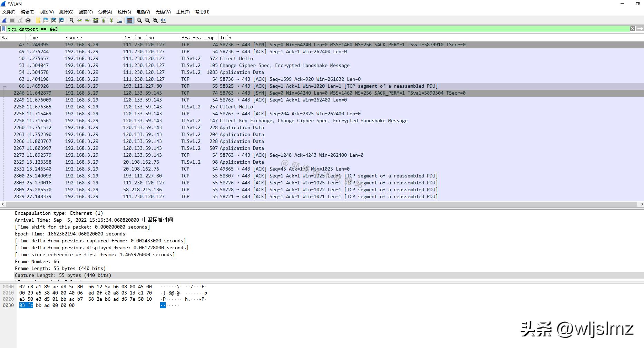
Task: Open capture options gear icon
Action: tap(28, 20)
